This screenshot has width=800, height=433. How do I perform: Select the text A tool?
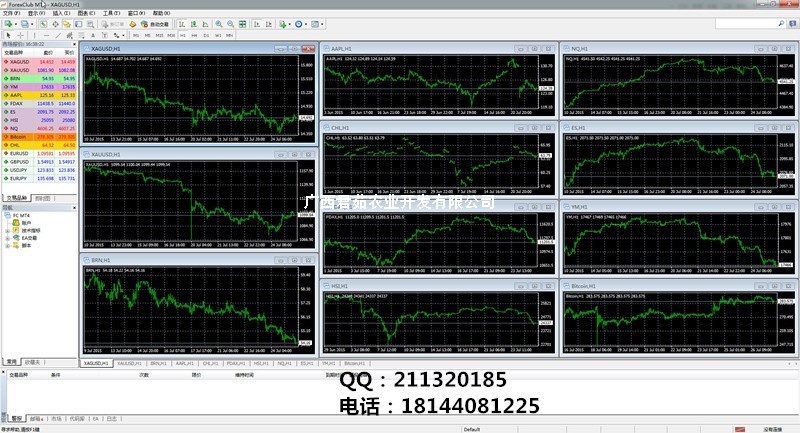click(x=93, y=35)
